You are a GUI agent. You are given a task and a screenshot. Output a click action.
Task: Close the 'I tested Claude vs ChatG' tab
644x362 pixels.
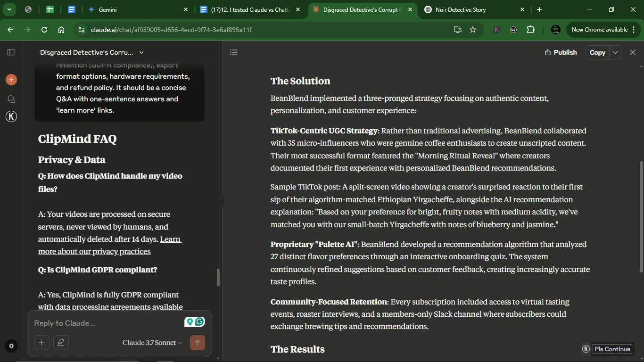point(298,9)
